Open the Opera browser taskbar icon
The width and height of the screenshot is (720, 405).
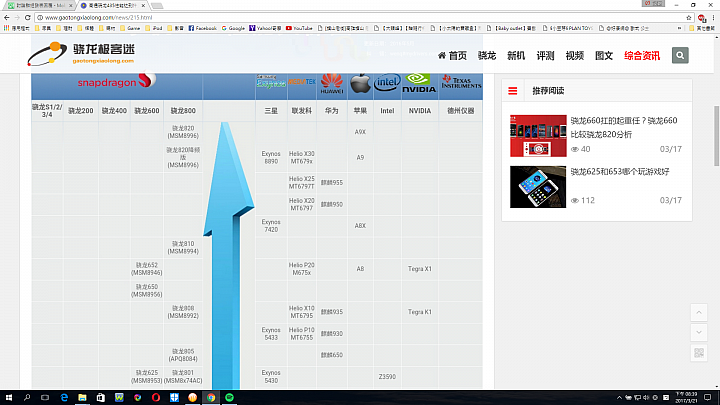pyautogui.click(x=156, y=398)
